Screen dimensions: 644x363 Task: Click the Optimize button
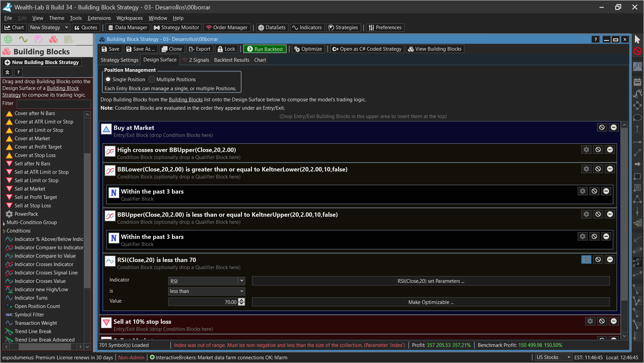point(308,49)
